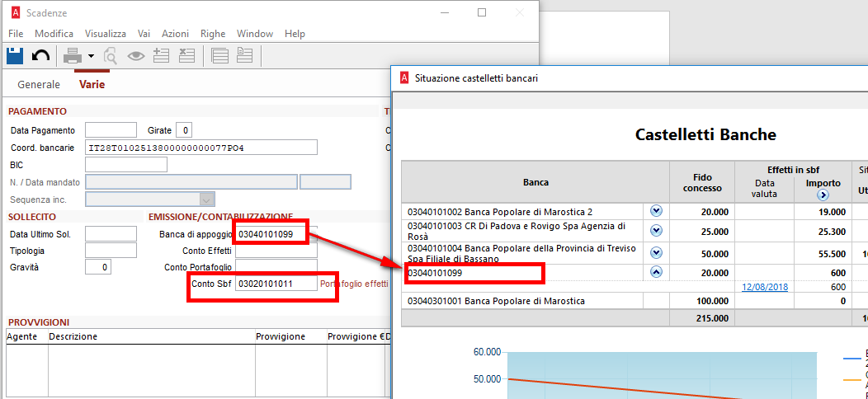Click the 215.000 total Fido value
The height and width of the screenshot is (399, 868).
tap(714, 317)
